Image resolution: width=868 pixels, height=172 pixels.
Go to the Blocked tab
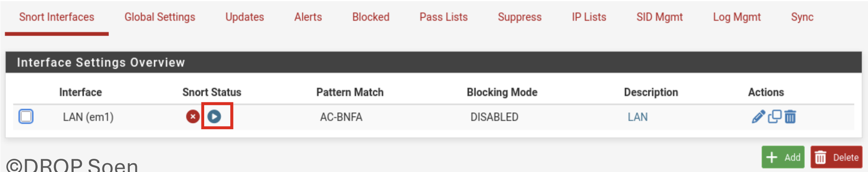(x=371, y=17)
